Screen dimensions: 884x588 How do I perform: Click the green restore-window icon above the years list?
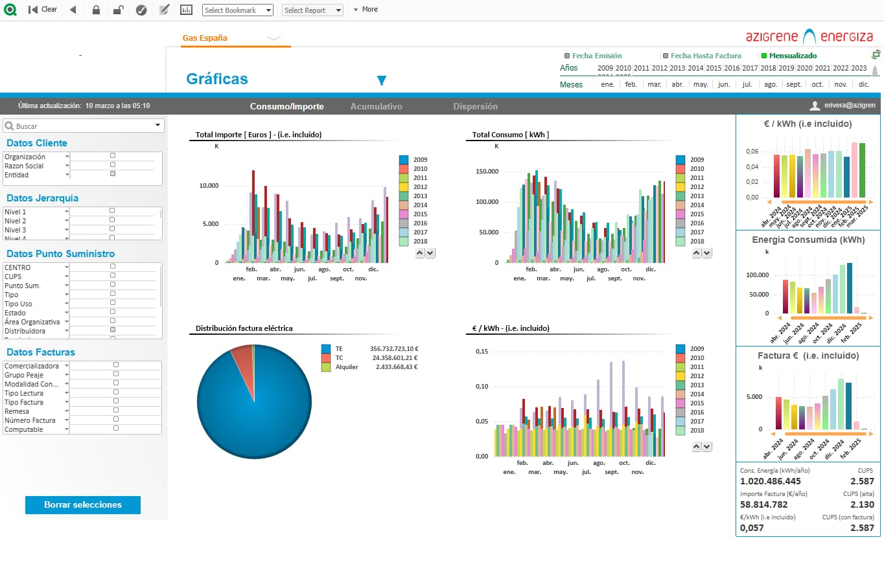[x=876, y=55]
